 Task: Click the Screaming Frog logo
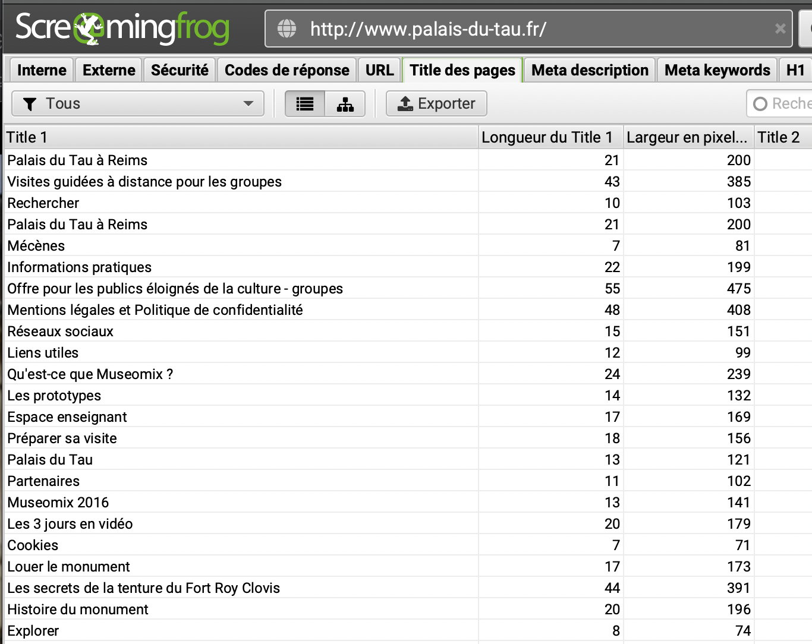(x=122, y=28)
